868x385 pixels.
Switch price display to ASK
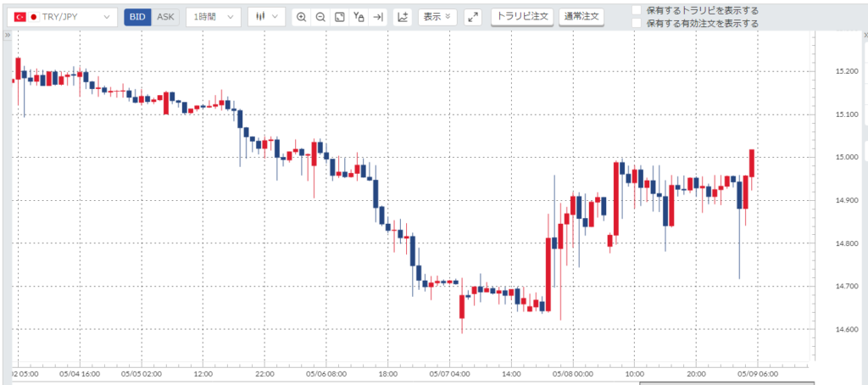[x=165, y=17]
